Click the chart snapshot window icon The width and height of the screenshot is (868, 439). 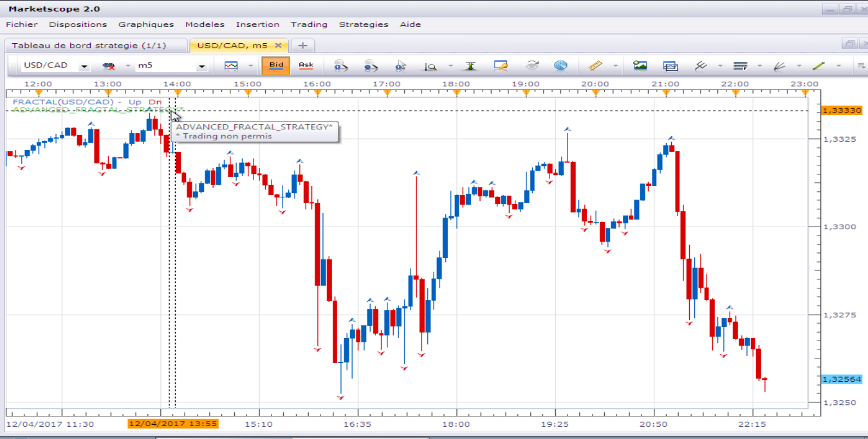(x=670, y=66)
